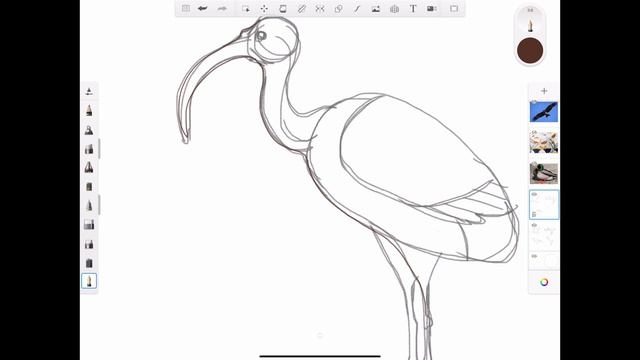Screen dimensions: 640x360
Task: Enable the Symmetry tool
Action: click(320, 8)
